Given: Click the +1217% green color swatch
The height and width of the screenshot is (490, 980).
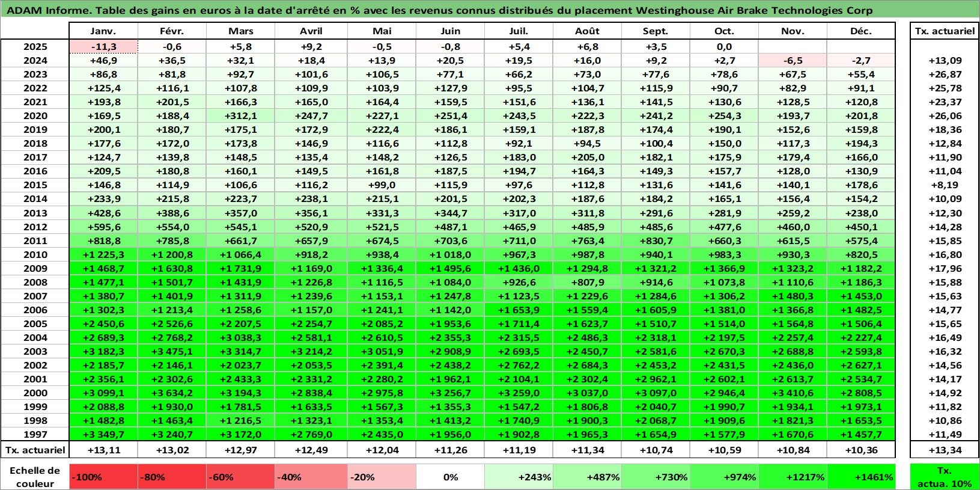Looking at the screenshot, I should click(x=793, y=477).
